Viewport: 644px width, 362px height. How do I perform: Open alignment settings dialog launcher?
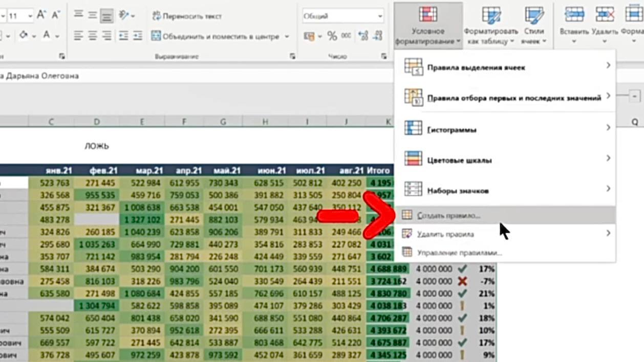293,56
